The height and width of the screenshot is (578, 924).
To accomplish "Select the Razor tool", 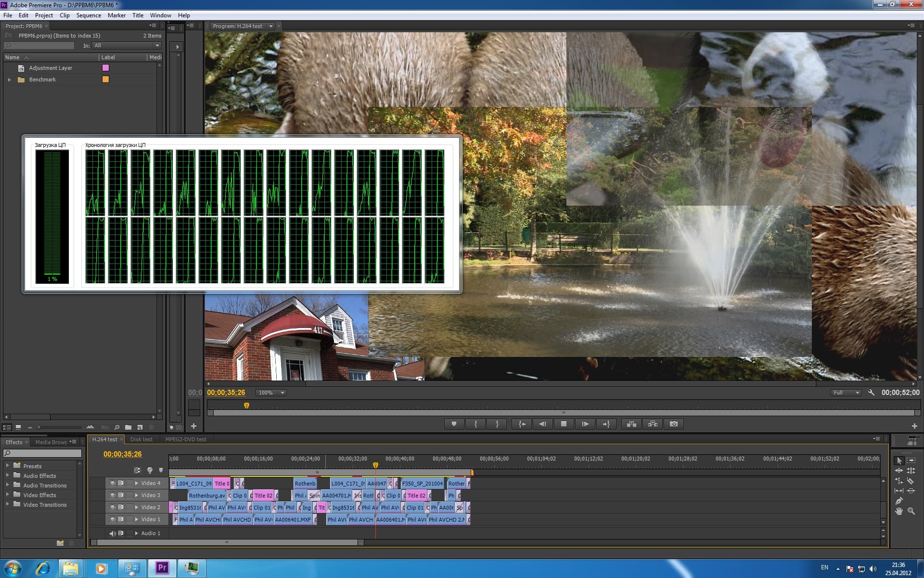I will point(910,481).
